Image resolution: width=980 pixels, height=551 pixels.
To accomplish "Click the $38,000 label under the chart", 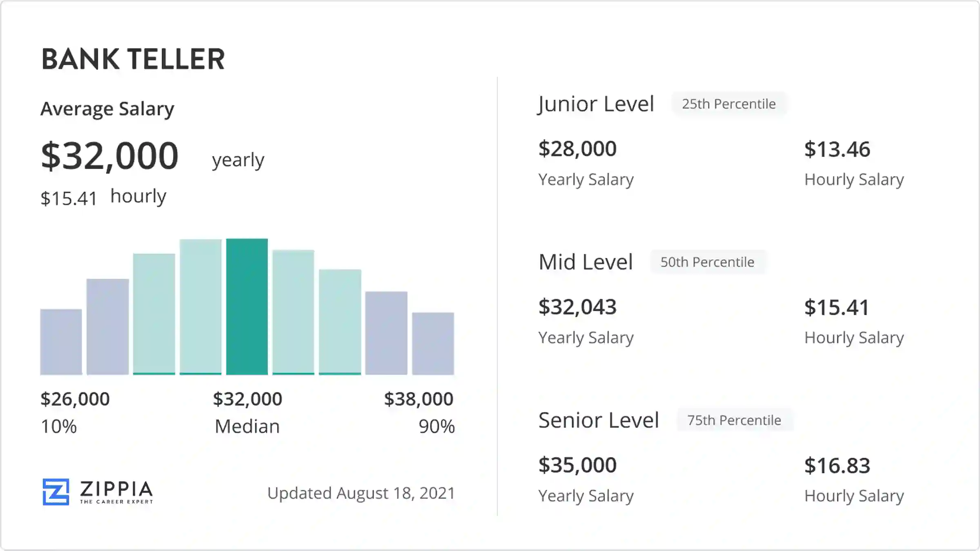I will pos(419,399).
